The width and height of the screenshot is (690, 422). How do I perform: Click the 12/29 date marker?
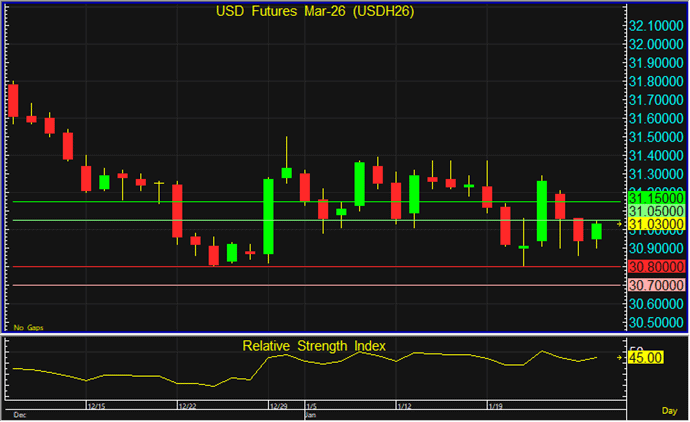(278, 406)
